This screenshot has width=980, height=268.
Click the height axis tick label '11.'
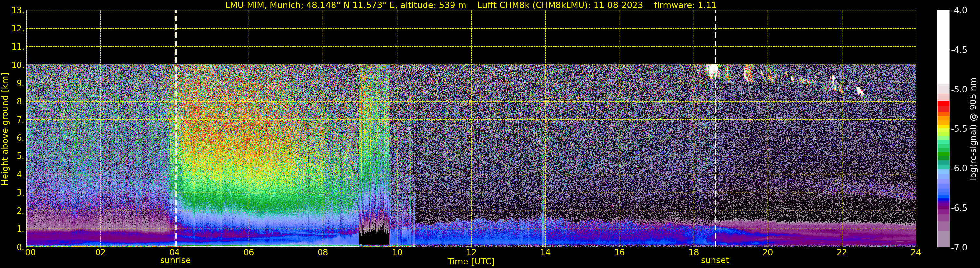(x=18, y=47)
